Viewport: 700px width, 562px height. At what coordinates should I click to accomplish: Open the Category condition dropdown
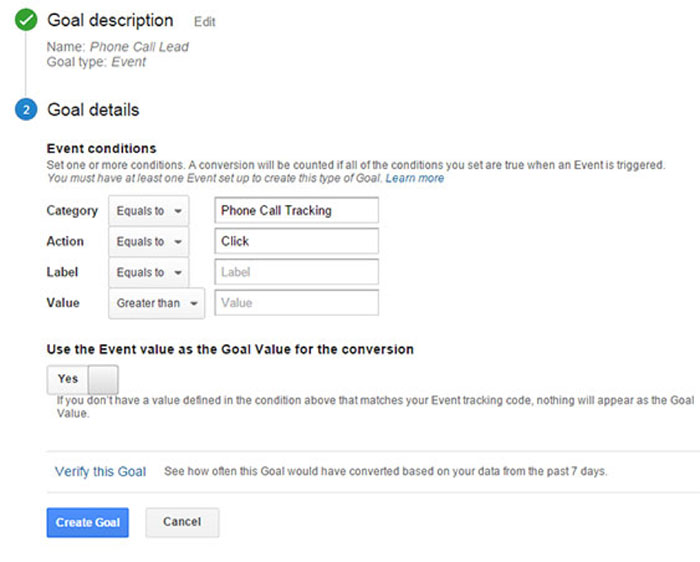click(149, 211)
